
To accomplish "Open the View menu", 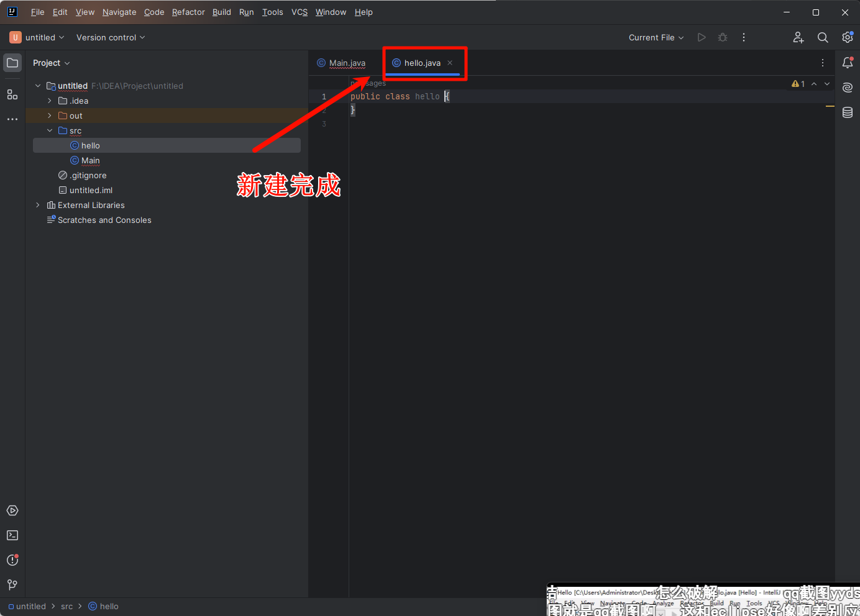I will (85, 12).
